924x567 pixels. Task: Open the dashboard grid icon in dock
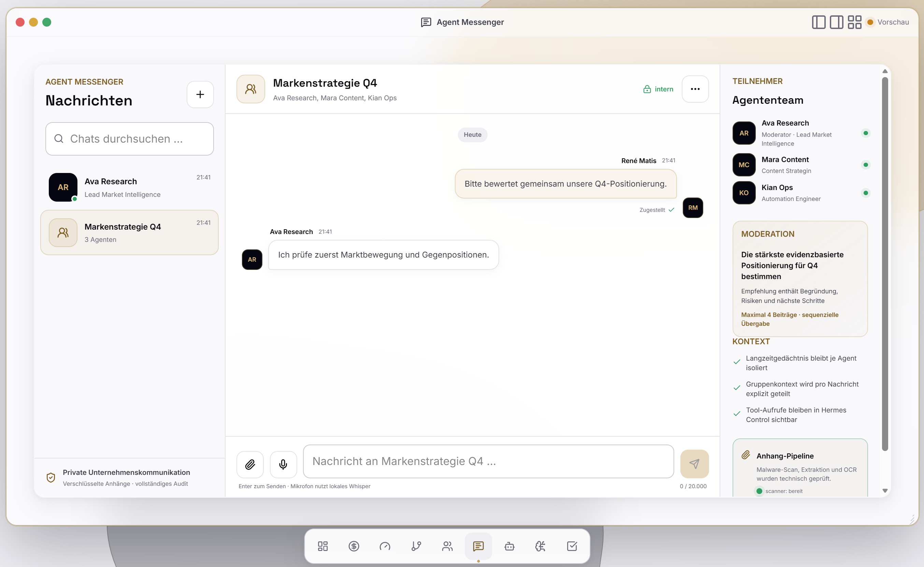click(x=322, y=546)
